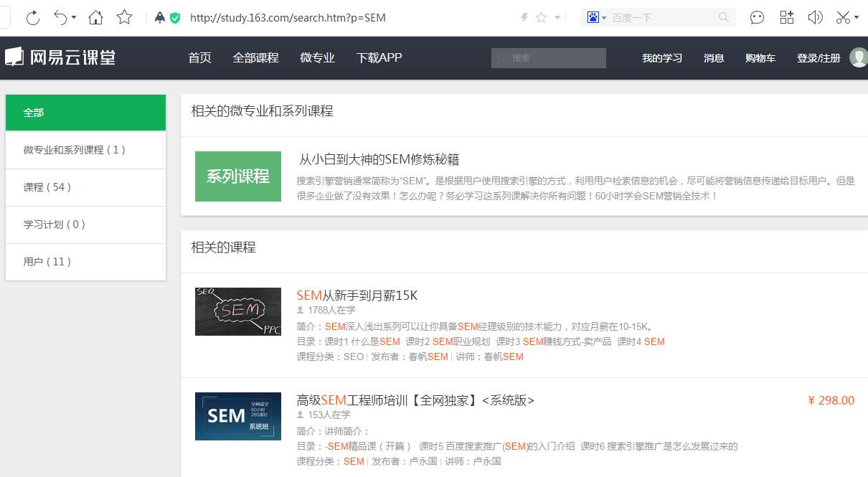Go to the browser home page icon
Viewport: 868px width, 477px height.
95,17
